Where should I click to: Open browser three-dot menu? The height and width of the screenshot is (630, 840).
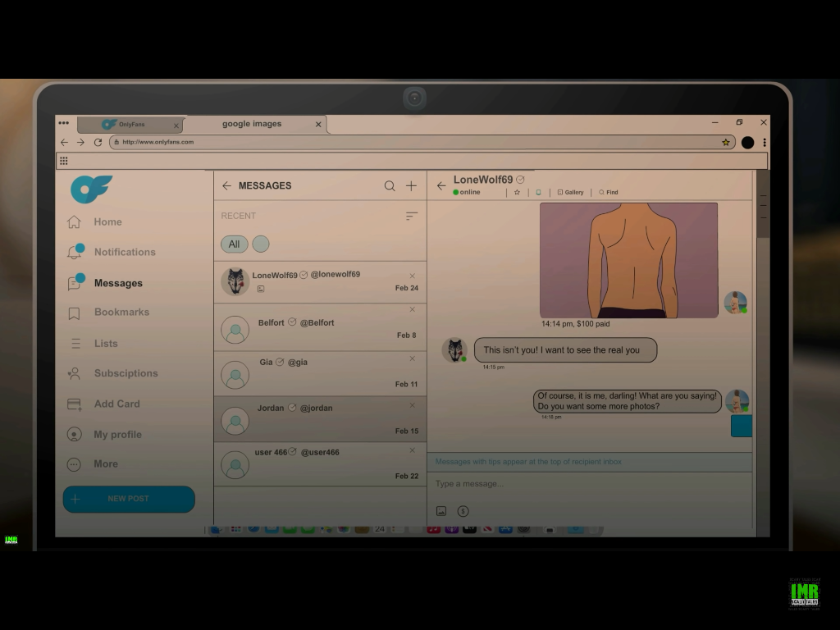765,143
